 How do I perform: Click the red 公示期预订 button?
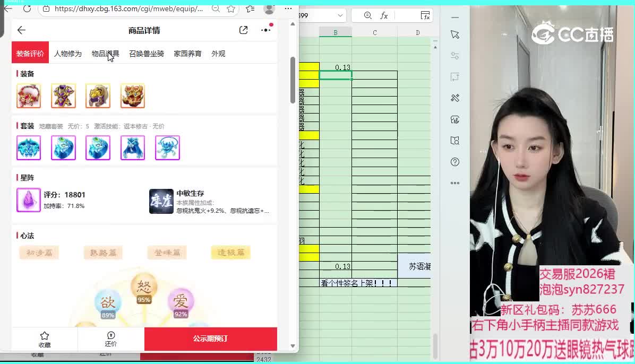[x=211, y=339]
